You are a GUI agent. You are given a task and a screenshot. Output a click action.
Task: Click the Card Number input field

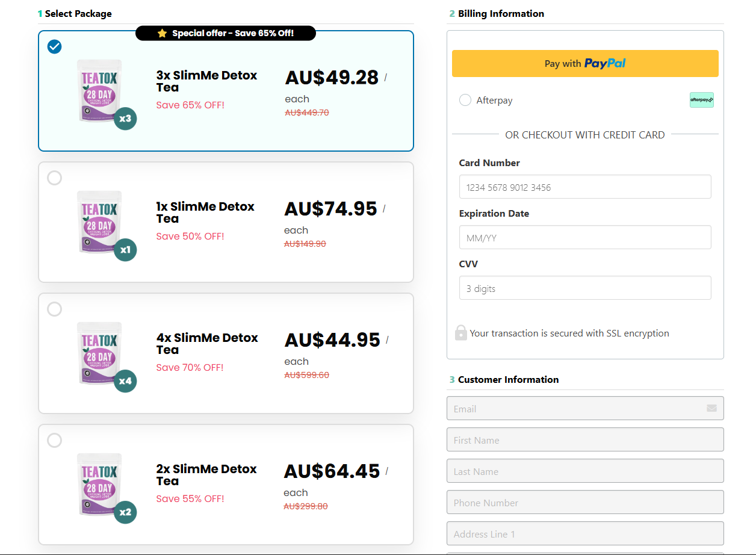(584, 187)
